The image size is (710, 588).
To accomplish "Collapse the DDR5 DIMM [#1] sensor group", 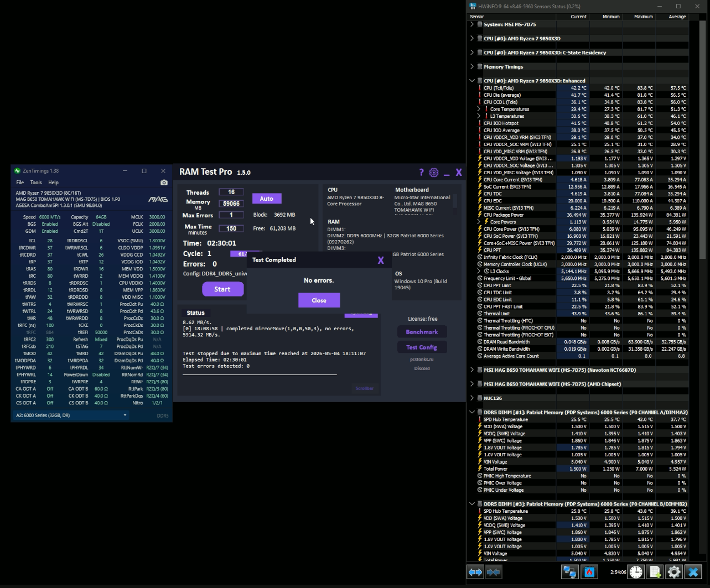I will (472, 412).
